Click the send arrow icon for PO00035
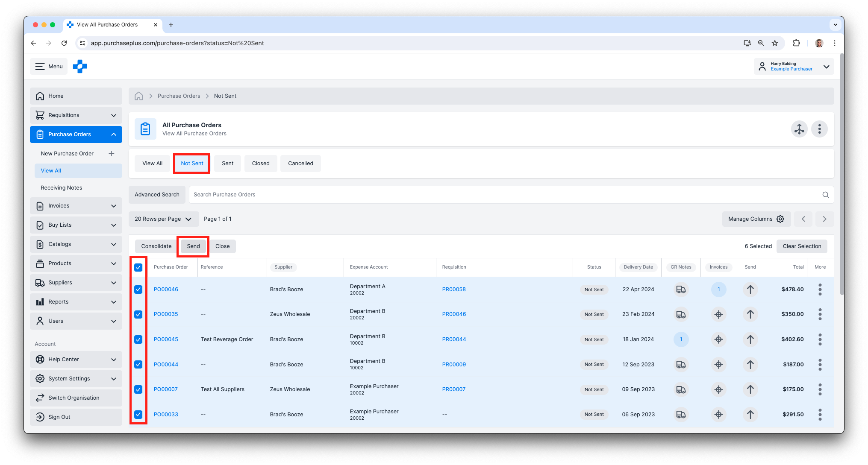 click(750, 314)
